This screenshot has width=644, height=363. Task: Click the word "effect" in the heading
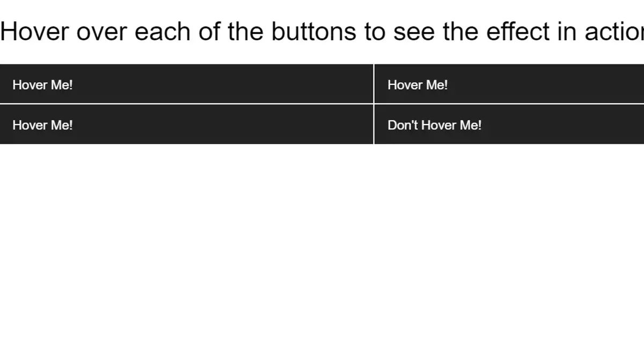click(518, 31)
